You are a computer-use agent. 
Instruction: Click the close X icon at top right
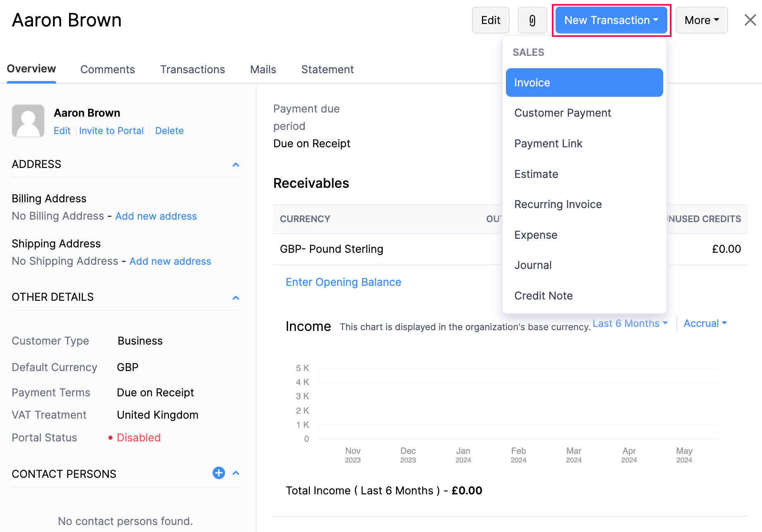click(750, 20)
